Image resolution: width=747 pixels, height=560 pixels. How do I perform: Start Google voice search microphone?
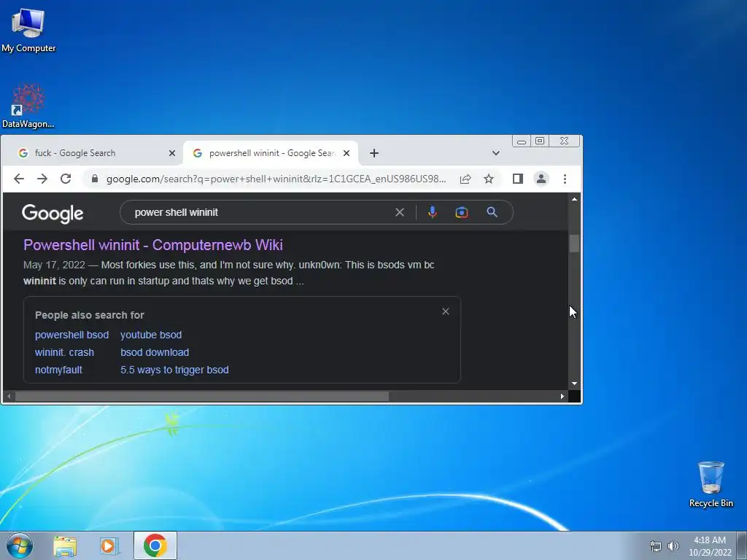click(x=432, y=212)
